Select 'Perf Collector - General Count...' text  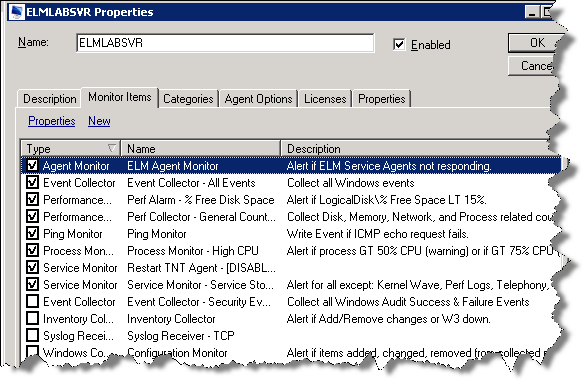(202, 217)
